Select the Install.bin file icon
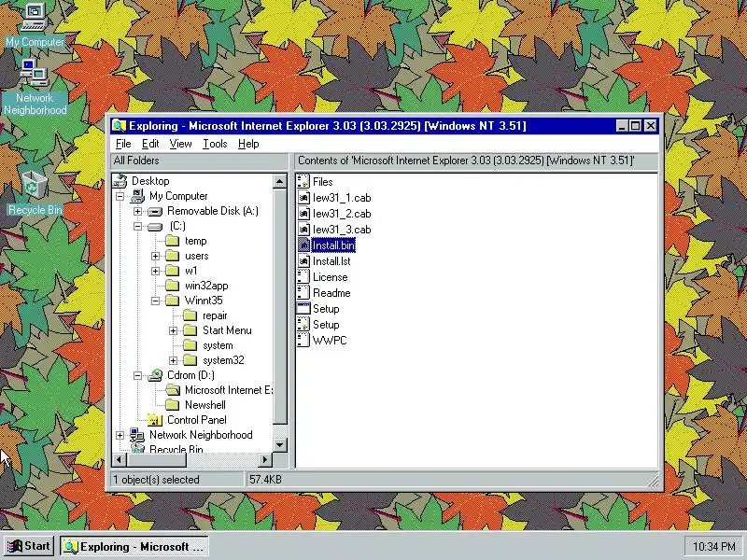The width and height of the screenshot is (747, 560). [303, 245]
